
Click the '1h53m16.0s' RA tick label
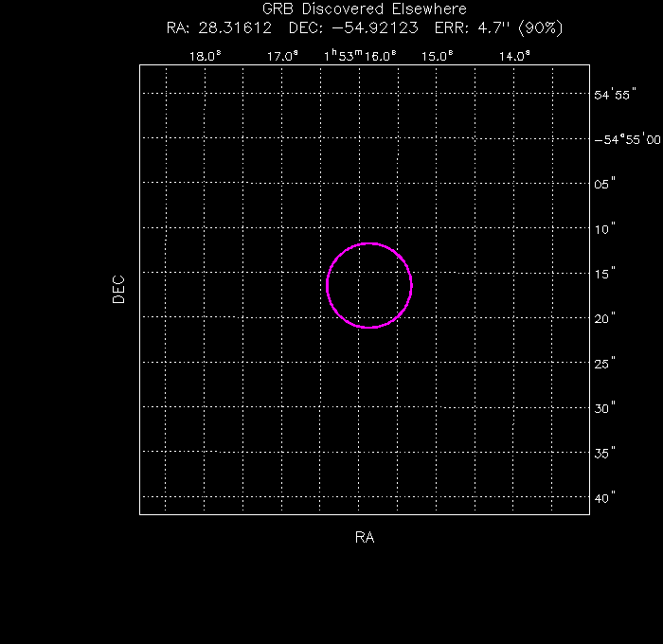360,56
